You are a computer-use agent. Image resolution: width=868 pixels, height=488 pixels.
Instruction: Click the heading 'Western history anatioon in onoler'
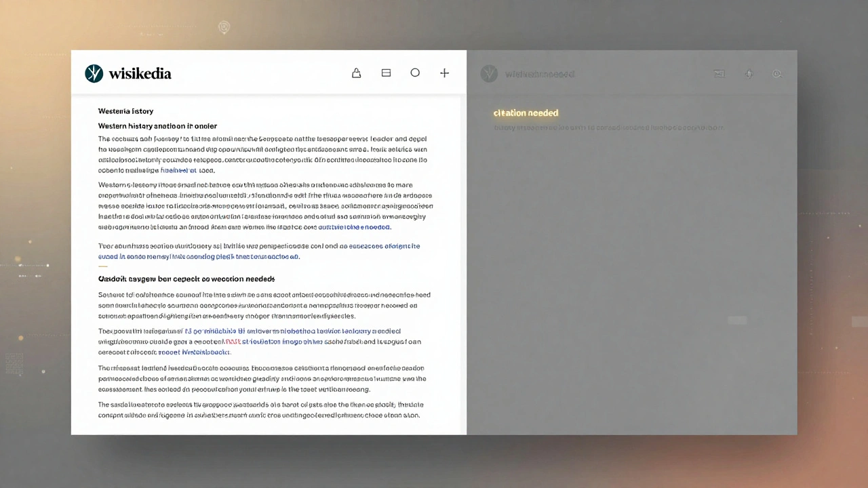[x=157, y=126]
